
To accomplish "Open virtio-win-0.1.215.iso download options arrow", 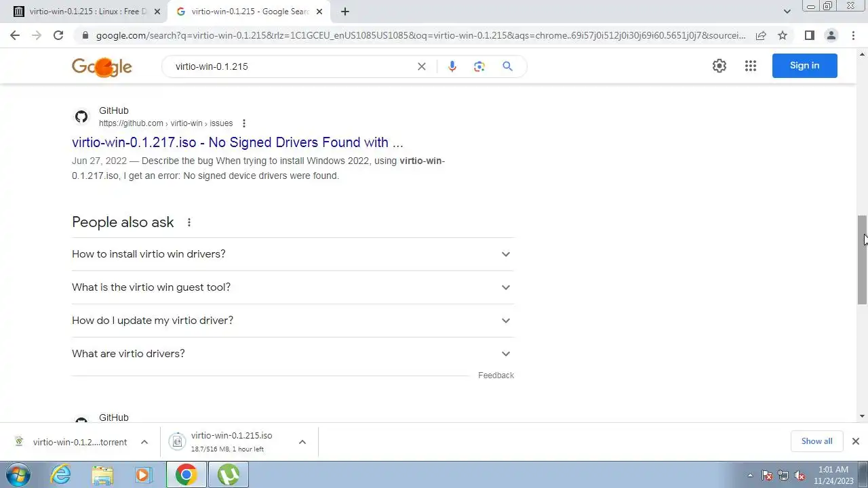I will click(302, 442).
